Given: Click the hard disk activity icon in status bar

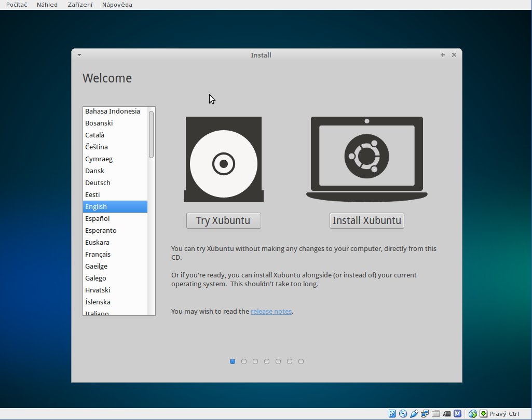Looking at the screenshot, I should pyautogui.click(x=392, y=414).
